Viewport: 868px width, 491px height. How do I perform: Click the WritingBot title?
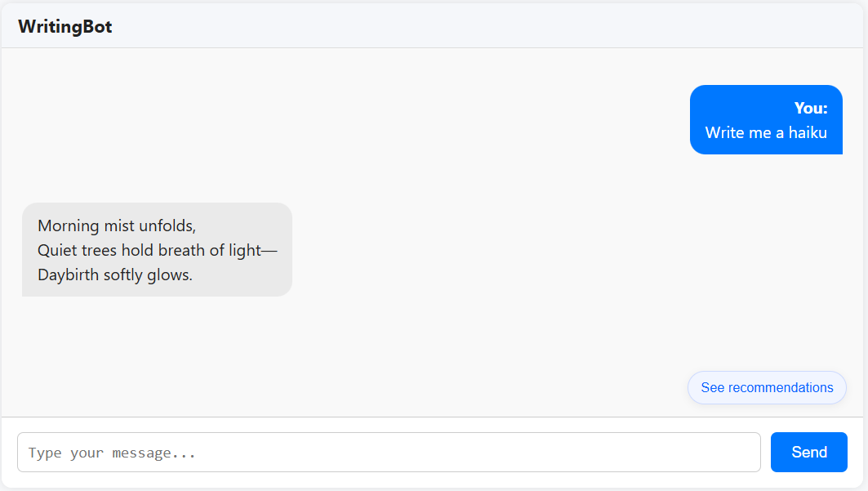pyautogui.click(x=65, y=26)
